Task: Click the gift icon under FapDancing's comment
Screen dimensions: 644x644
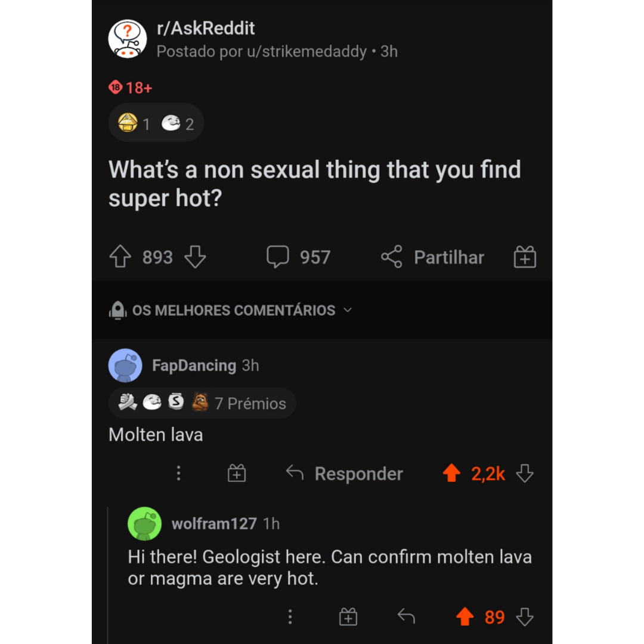Action: tap(236, 473)
